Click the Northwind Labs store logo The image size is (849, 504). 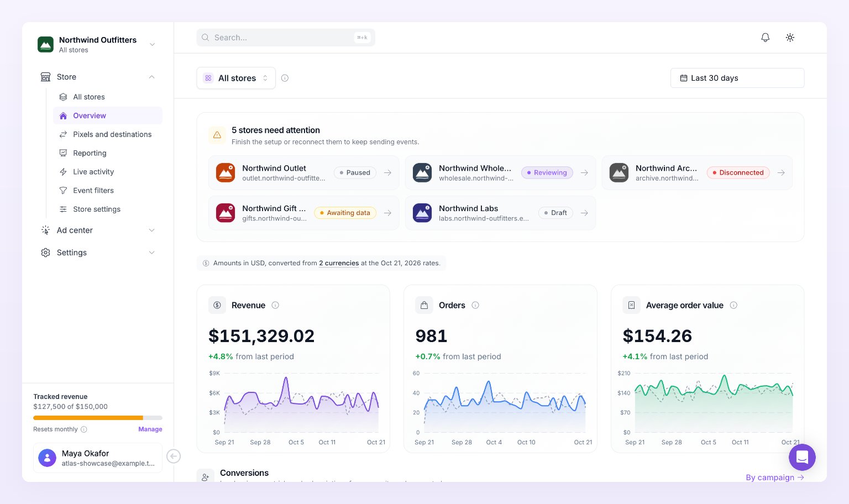(x=422, y=213)
